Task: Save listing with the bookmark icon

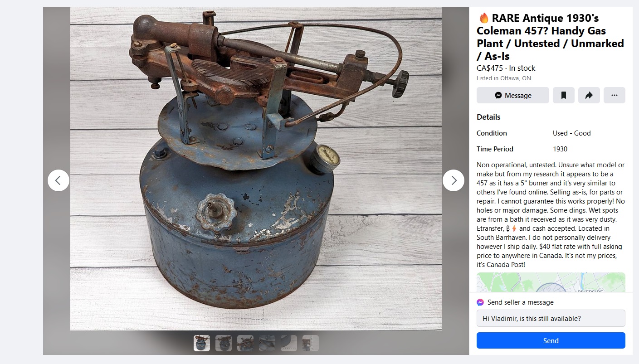Action: click(x=564, y=95)
